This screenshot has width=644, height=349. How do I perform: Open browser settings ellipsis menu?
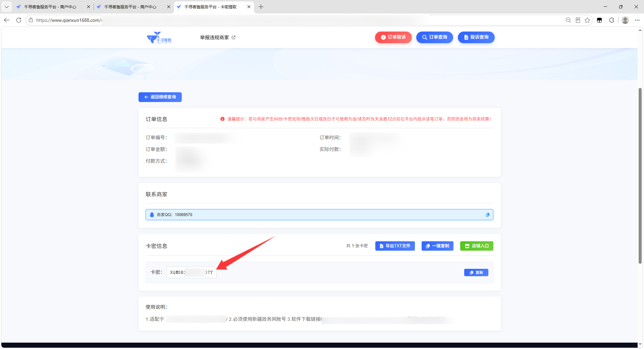[x=637, y=20]
